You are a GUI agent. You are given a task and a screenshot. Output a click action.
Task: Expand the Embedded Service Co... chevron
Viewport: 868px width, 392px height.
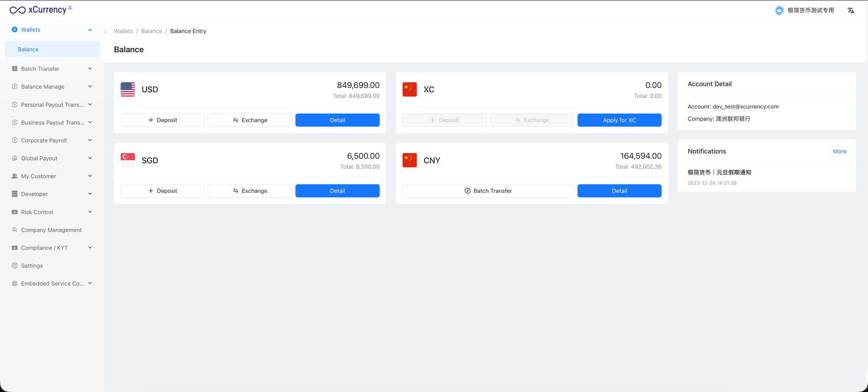click(90, 284)
